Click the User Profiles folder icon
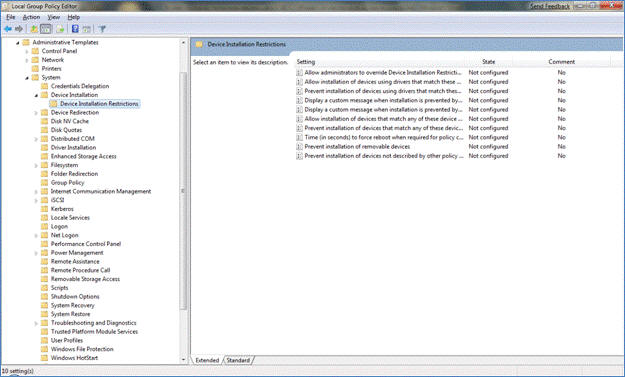The image size is (625, 377). tap(45, 340)
